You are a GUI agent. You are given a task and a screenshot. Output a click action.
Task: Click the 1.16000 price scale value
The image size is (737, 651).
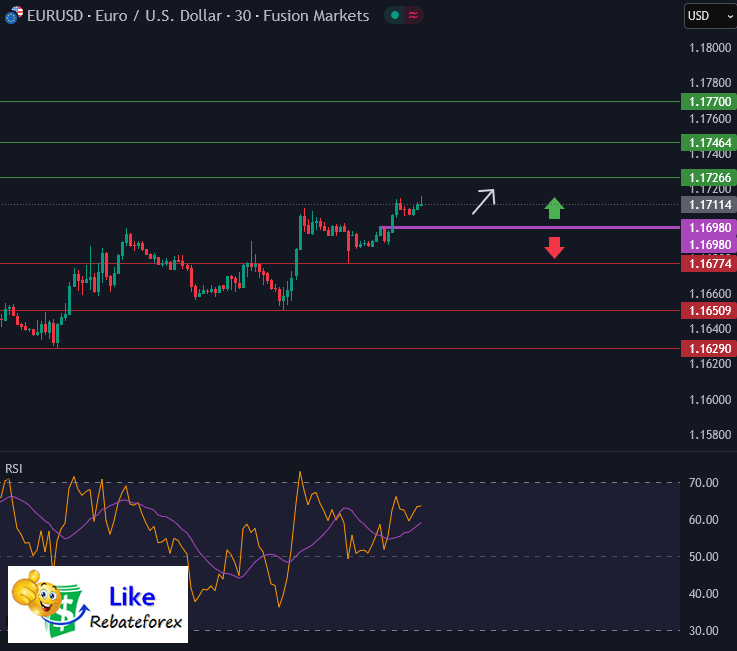click(710, 400)
